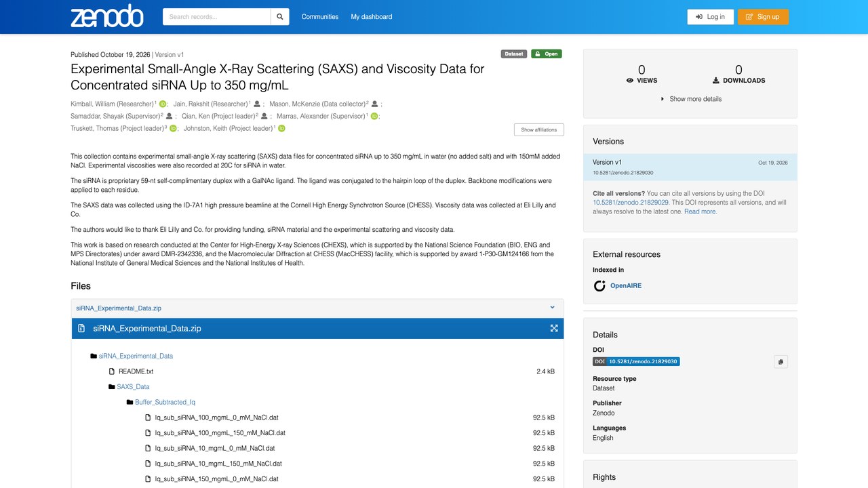Open the 10.5281/zenodo.21829029 DOI link
The image size is (868, 488).
[631, 203]
